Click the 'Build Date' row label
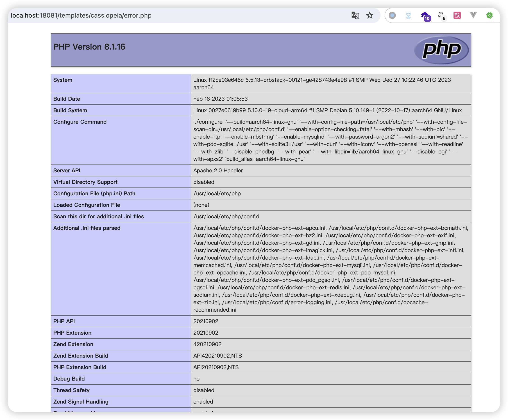Screen dimensions: 508x420 66,99
